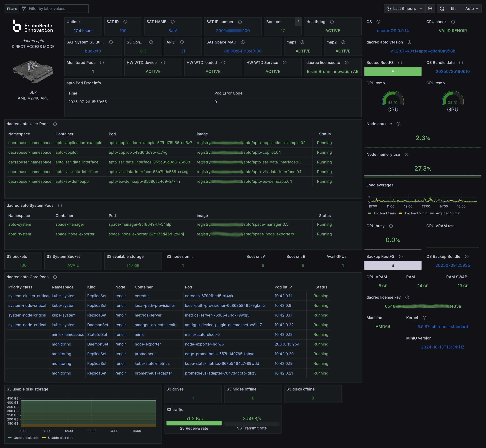The image size is (486, 448).
Task: Click the Status column header in User Pods
Action: tap(325, 134)
